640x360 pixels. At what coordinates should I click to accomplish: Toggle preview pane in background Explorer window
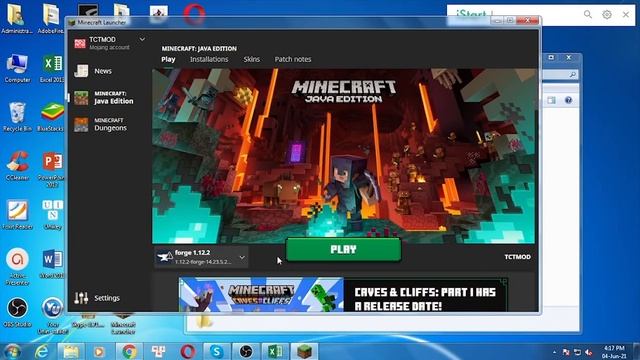click(x=551, y=100)
